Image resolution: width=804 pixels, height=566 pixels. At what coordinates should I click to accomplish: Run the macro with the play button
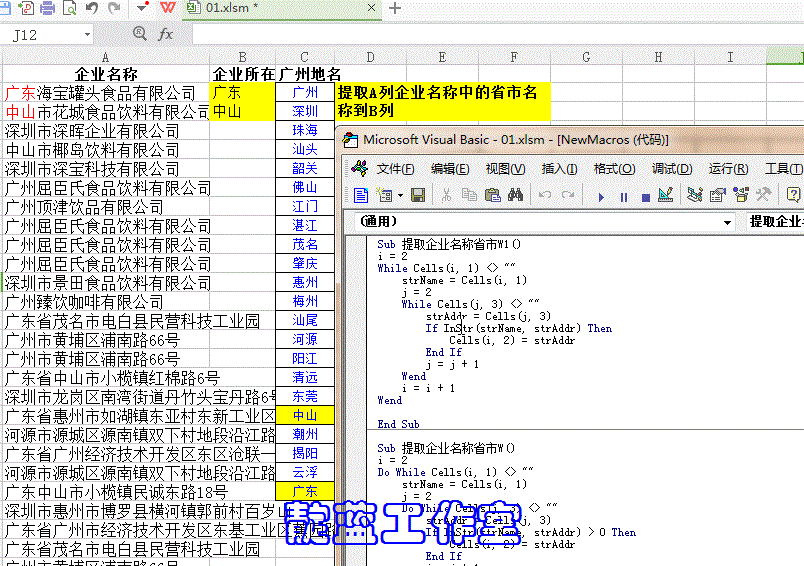pos(601,197)
